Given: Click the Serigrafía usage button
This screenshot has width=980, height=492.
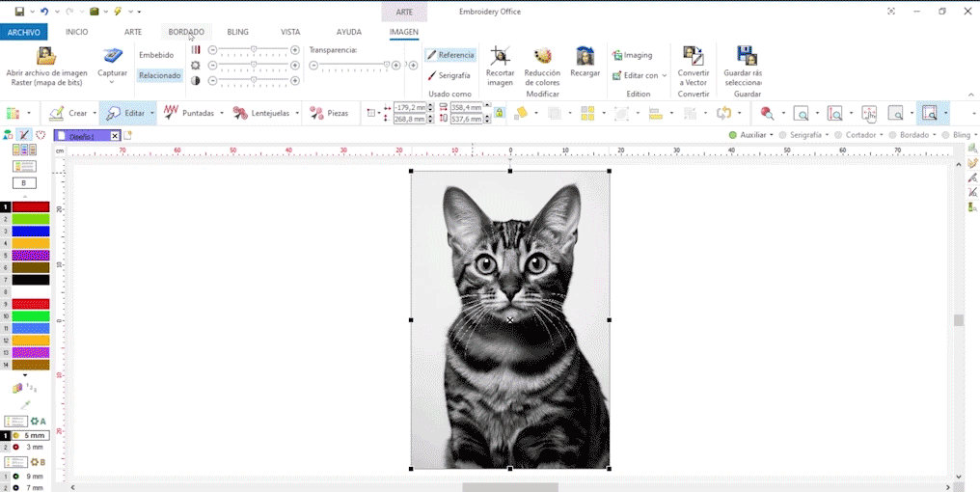Looking at the screenshot, I should (x=449, y=75).
